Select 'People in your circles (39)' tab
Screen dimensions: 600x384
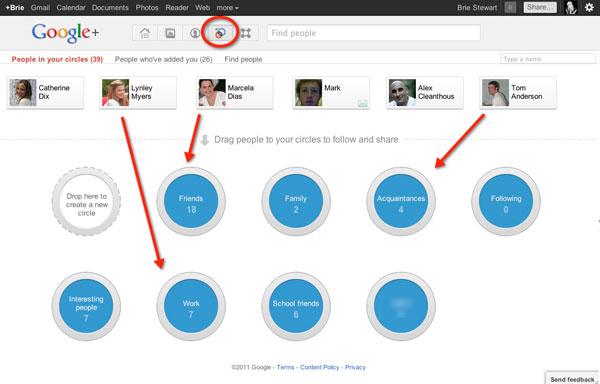57,59
